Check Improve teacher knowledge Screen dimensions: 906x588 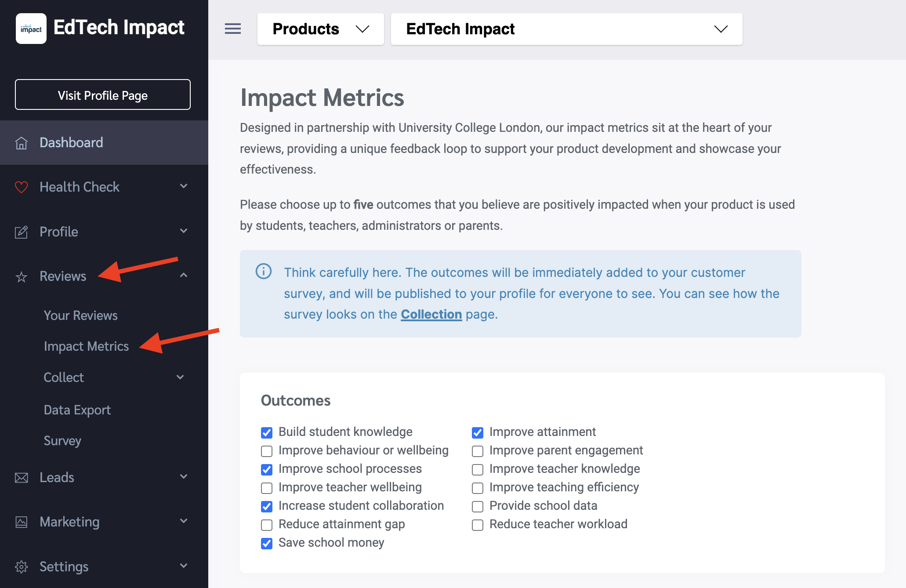[x=478, y=469]
